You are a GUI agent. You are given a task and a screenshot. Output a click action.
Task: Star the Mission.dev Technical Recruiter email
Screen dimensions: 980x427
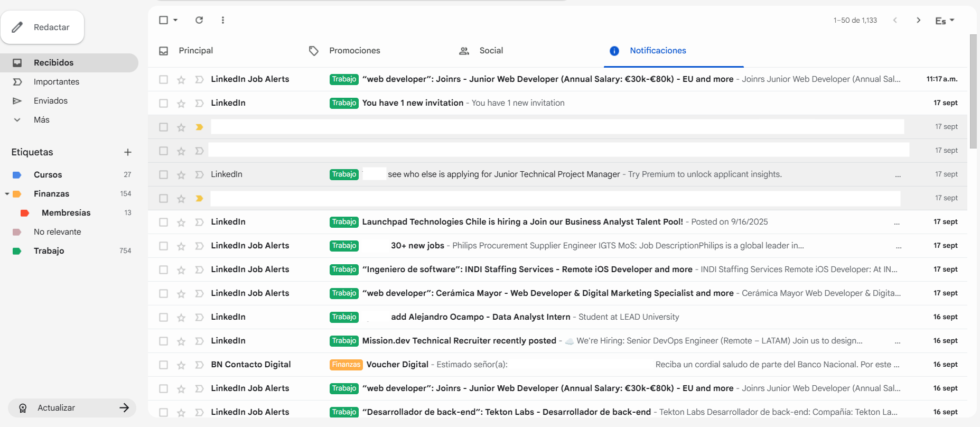(x=181, y=341)
